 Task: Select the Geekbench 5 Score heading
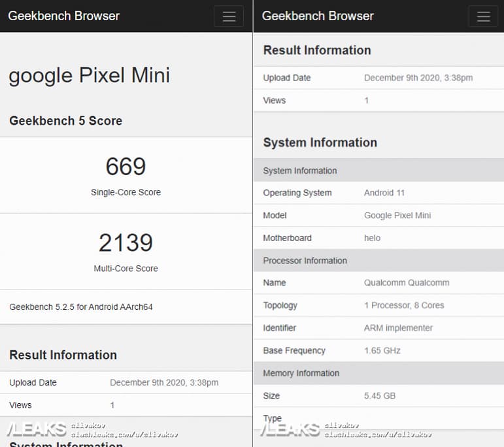point(65,121)
